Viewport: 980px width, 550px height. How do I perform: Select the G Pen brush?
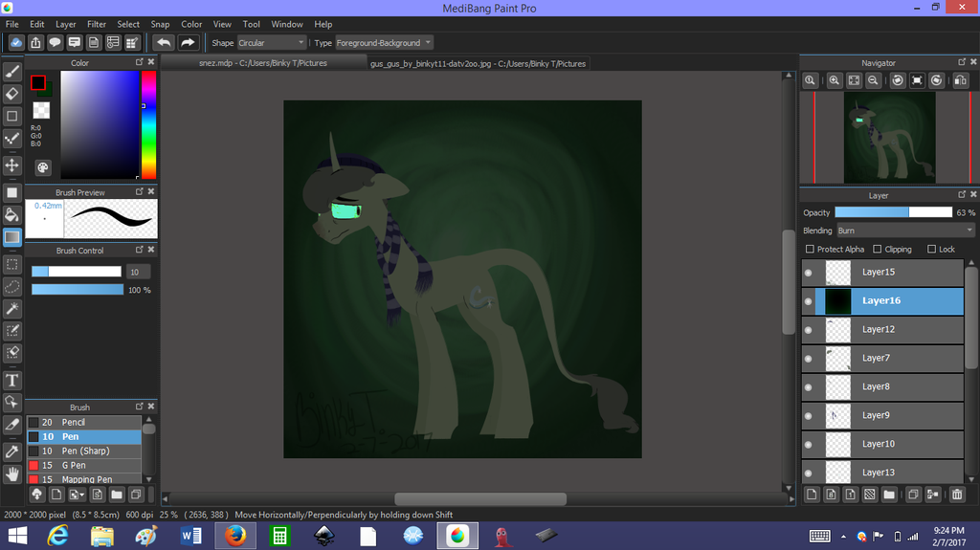coord(84,466)
